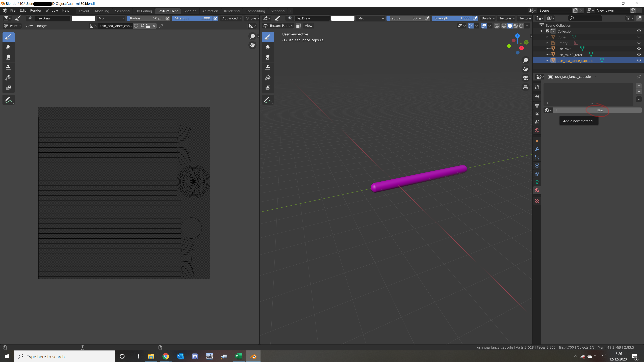Select the Clone tool in 3D viewport
This screenshot has height=362, width=644.
pyautogui.click(x=268, y=67)
